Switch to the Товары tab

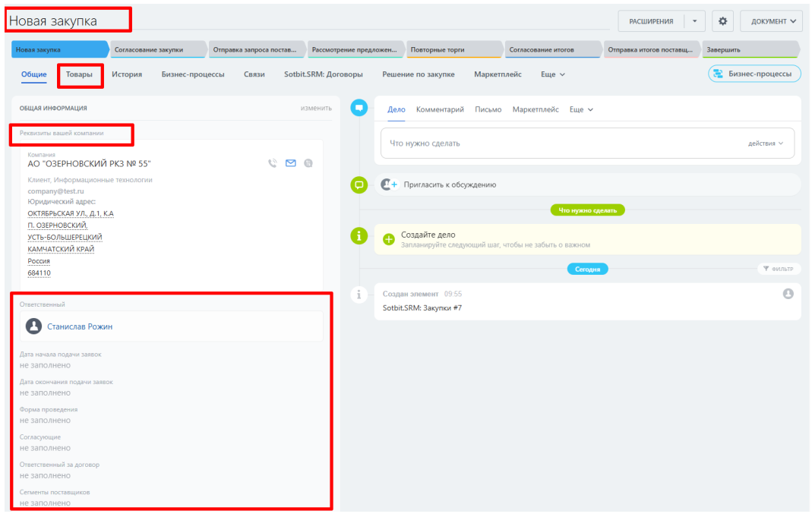79,74
